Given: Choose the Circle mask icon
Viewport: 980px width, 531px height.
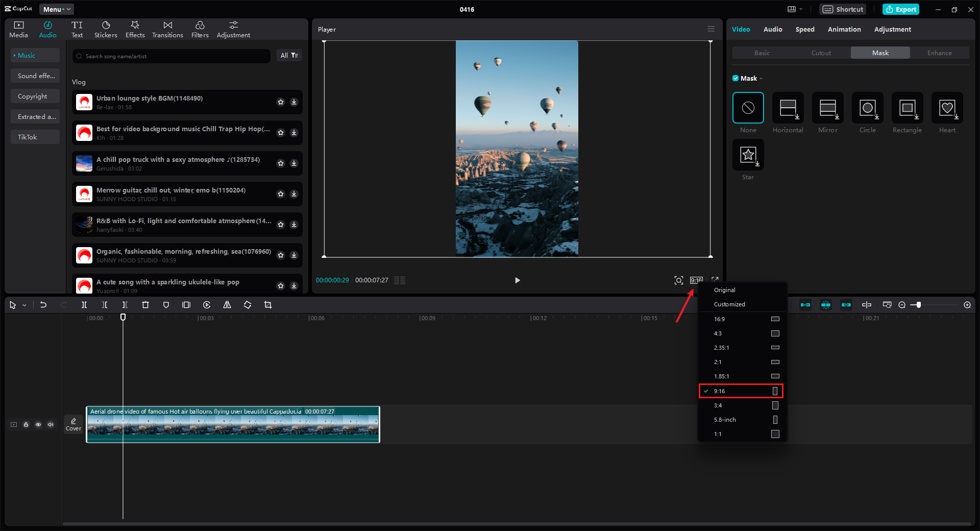Looking at the screenshot, I should pos(867,108).
